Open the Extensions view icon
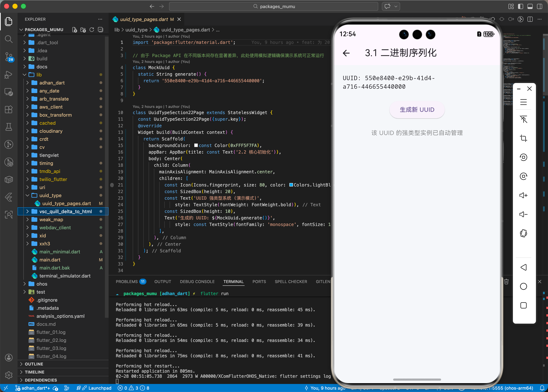This screenshot has height=392, width=548. tap(9, 109)
